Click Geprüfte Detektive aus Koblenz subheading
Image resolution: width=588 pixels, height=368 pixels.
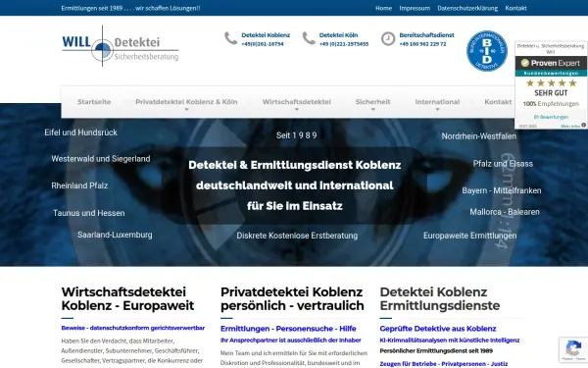[438, 329]
